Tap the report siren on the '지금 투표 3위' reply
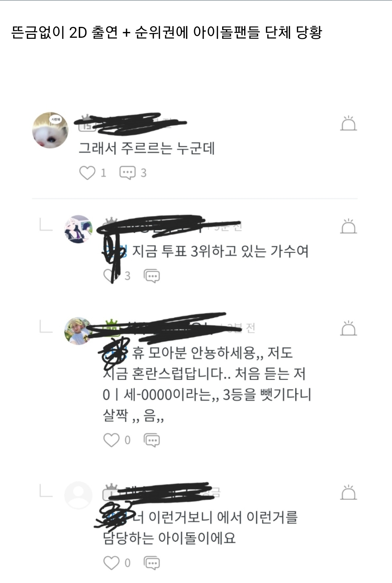This screenshot has width=392, height=583. click(x=348, y=226)
